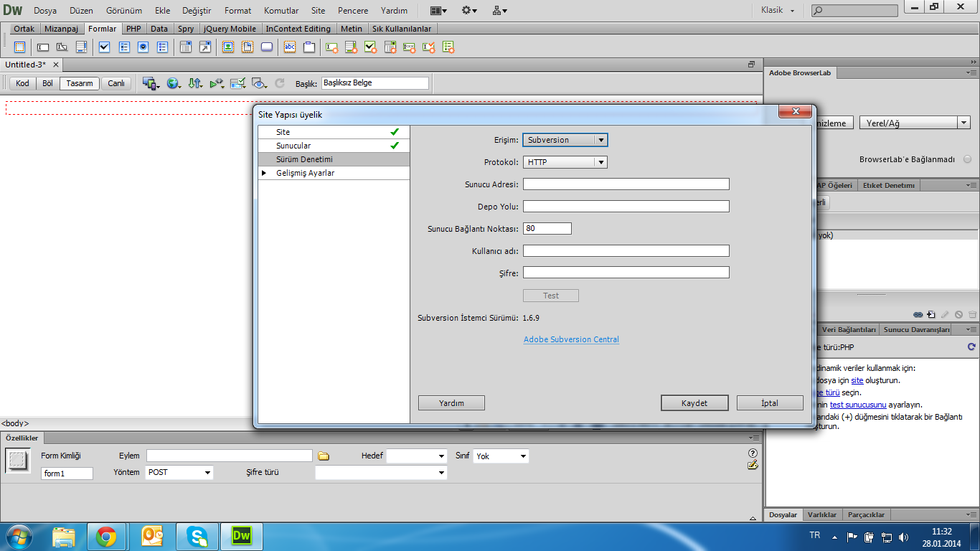Image resolution: width=980 pixels, height=551 pixels.
Task: Insert a Form from the Forms toolbar
Action: [19, 47]
